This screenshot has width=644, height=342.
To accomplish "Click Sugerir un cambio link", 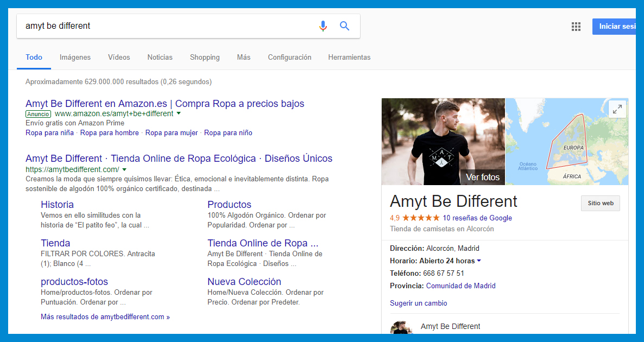I will [x=419, y=303].
